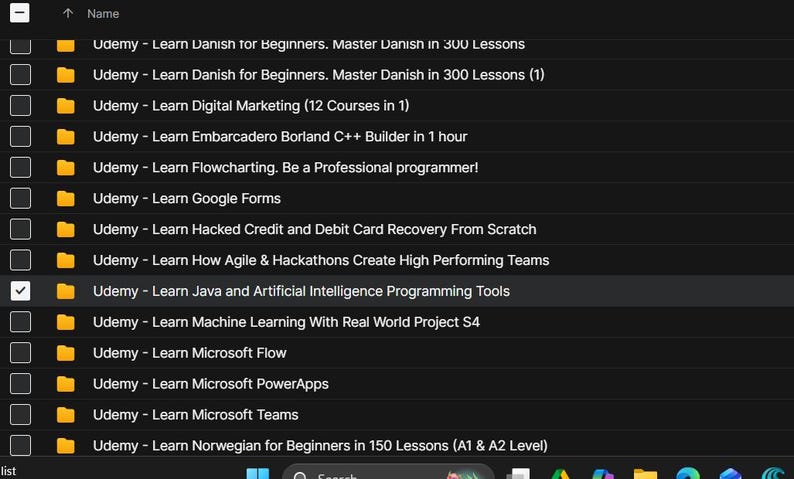Tick the checkbox for Learn Digital Marketing
The image size is (794, 479).
20,106
